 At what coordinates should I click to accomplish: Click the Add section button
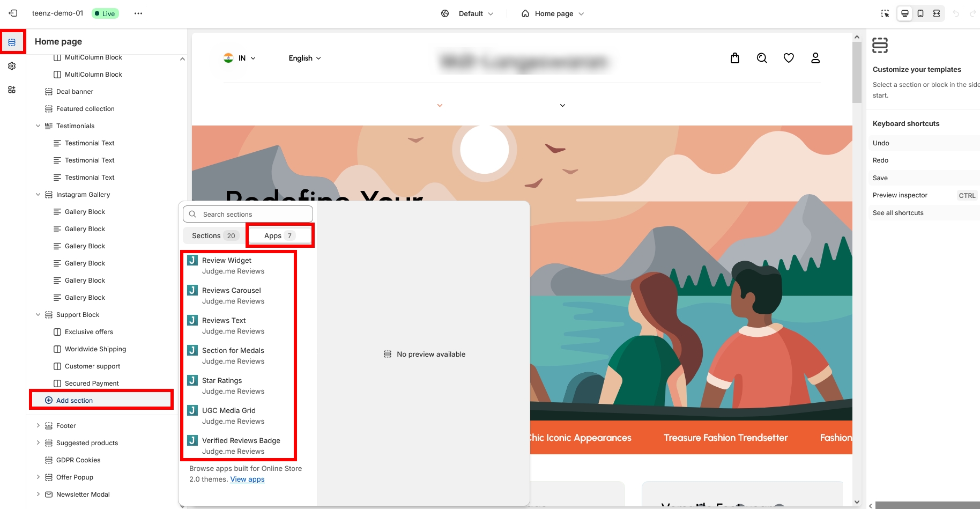pyautogui.click(x=75, y=401)
